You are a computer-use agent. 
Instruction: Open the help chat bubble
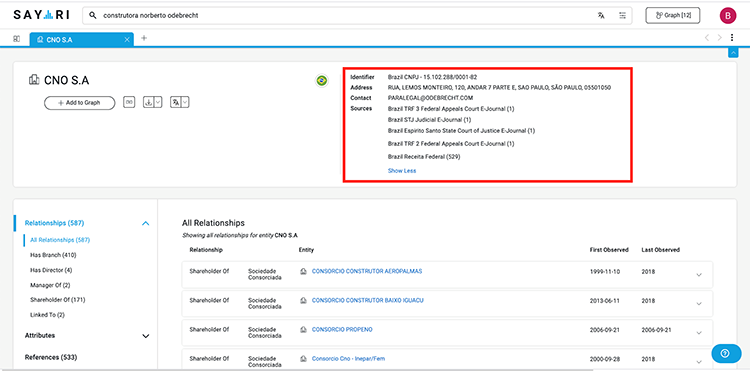[x=726, y=353]
